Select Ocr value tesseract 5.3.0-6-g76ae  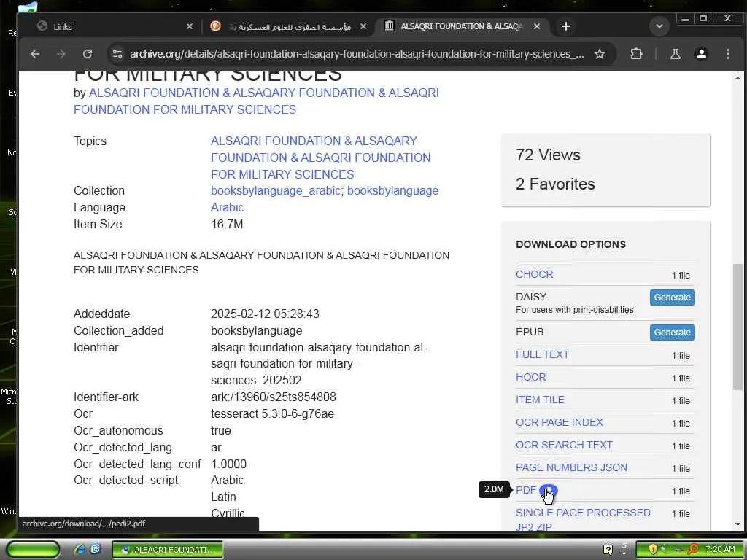[273, 414]
